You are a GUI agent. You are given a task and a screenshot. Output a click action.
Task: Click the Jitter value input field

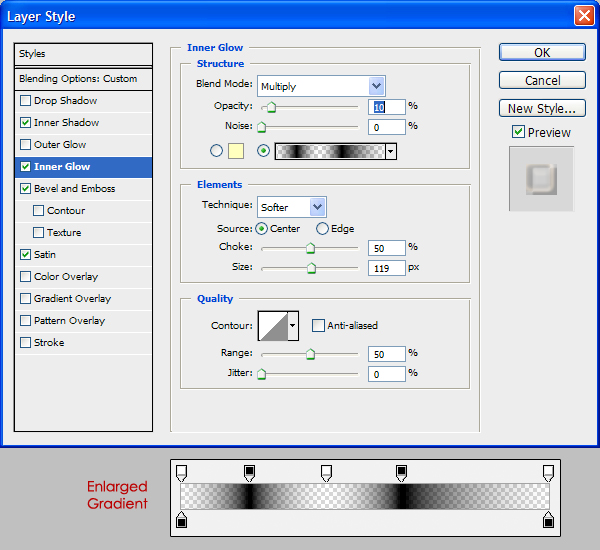386,374
